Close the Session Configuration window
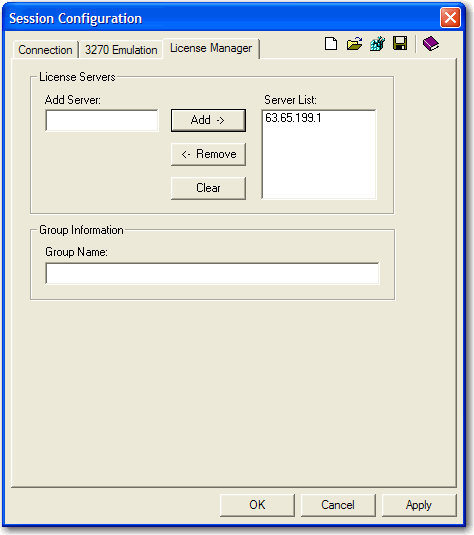The width and height of the screenshot is (474, 535). click(x=450, y=18)
